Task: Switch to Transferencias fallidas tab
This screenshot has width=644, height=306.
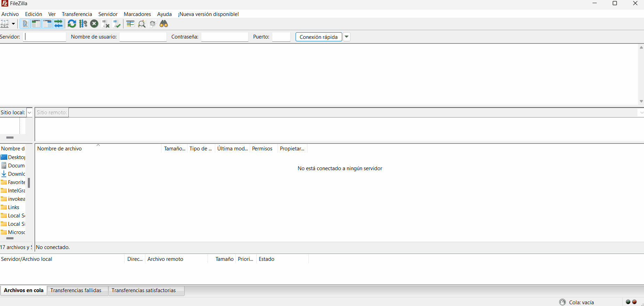Action: pyautogui.click(x=76, y=290)
